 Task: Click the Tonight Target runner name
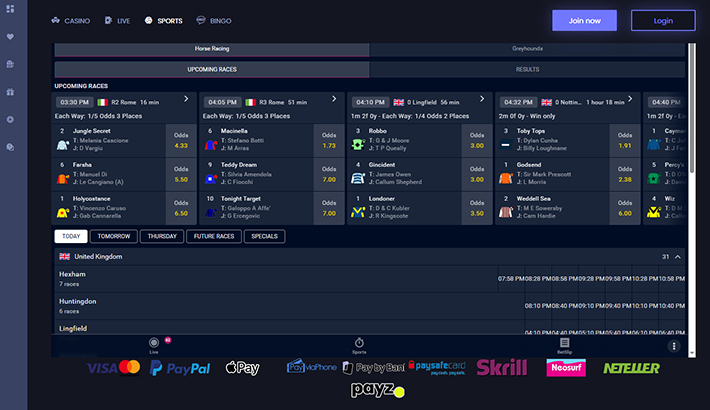tap(240, 199)
